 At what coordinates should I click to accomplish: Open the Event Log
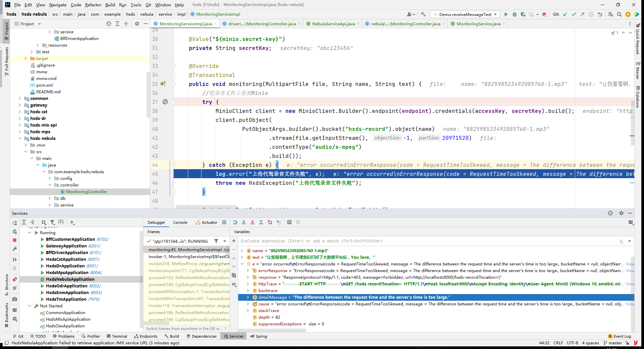click(x=619, y=336)
